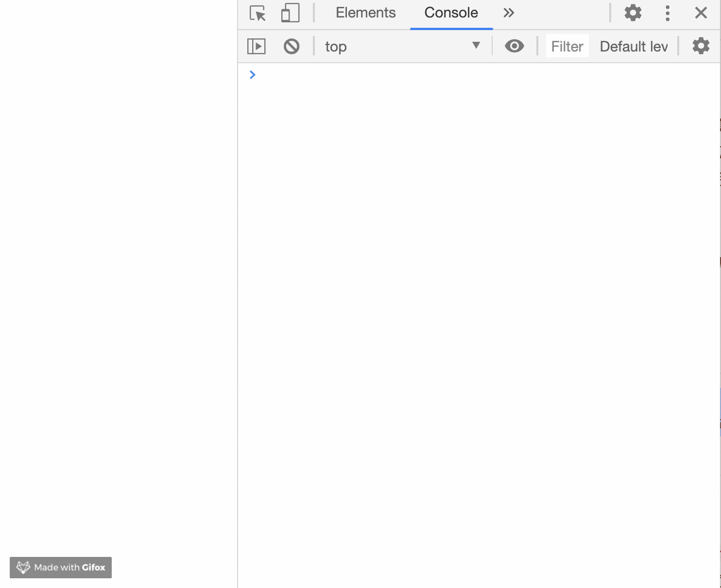Click the Gifox fox logo
The height and width of the screenshot is (588, 721).
(x=23, y=568)
